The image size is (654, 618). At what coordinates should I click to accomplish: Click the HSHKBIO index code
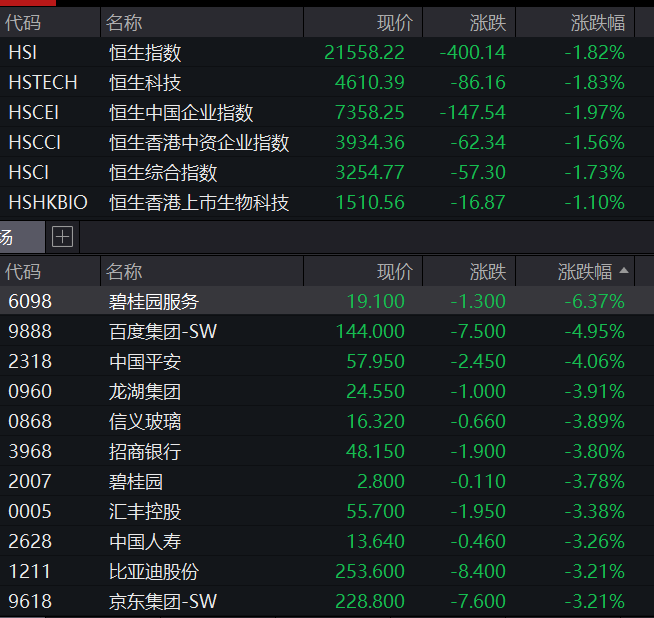point(48,202)
